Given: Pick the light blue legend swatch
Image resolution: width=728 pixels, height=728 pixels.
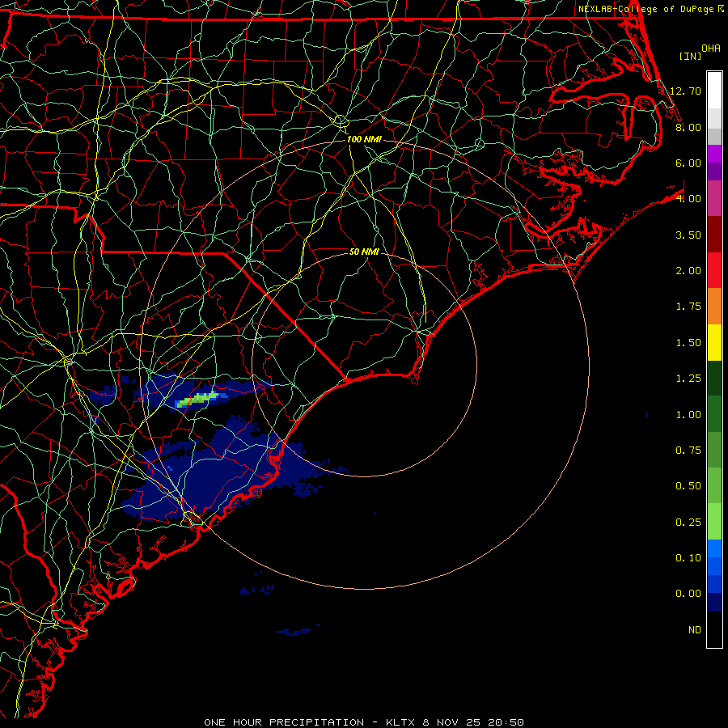Looking at the screenshot, I should (714, 548).
